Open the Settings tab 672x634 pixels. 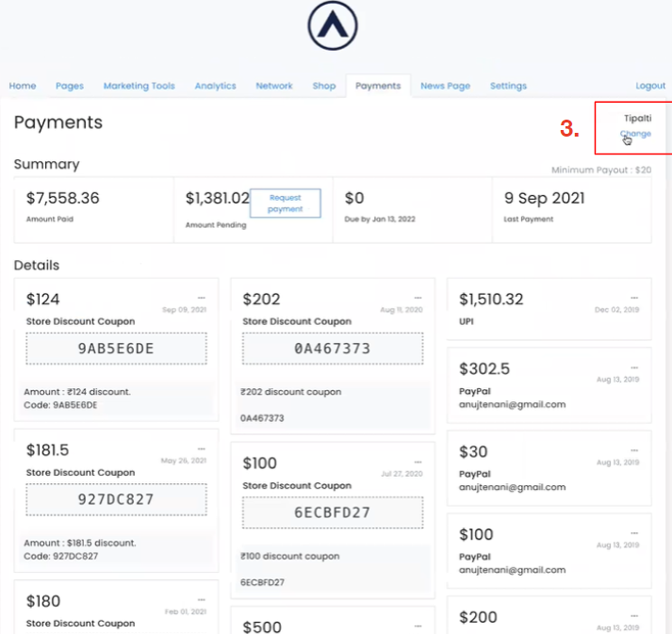pyautogui.click(x=508, y=86)
